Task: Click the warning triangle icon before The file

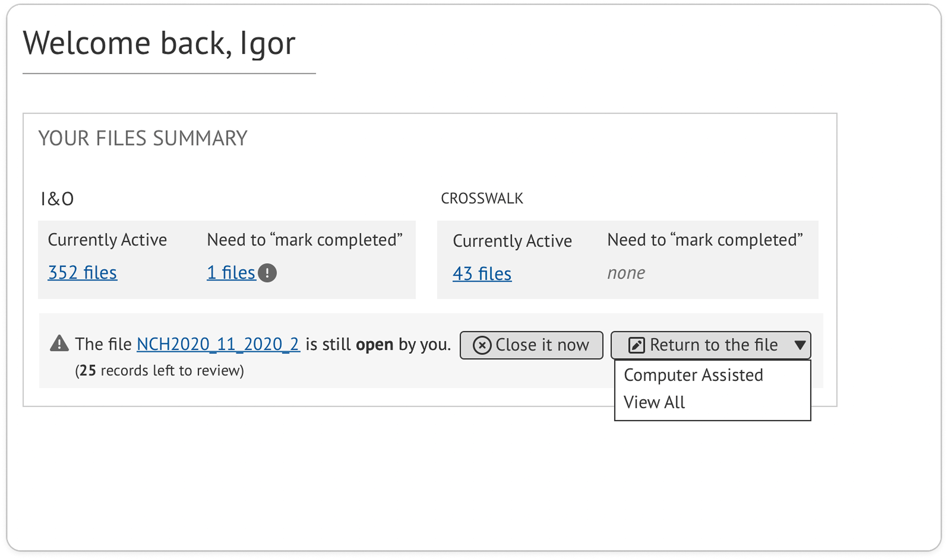Action: (x=59, y=343)
